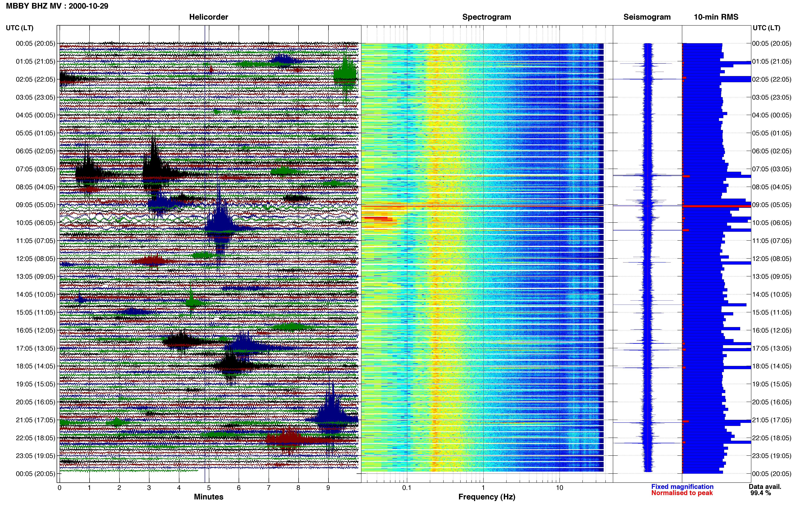812x508 pixels.
Task: Click the 'Frequency (Hz)' axis label
Action: pos(487,497)
